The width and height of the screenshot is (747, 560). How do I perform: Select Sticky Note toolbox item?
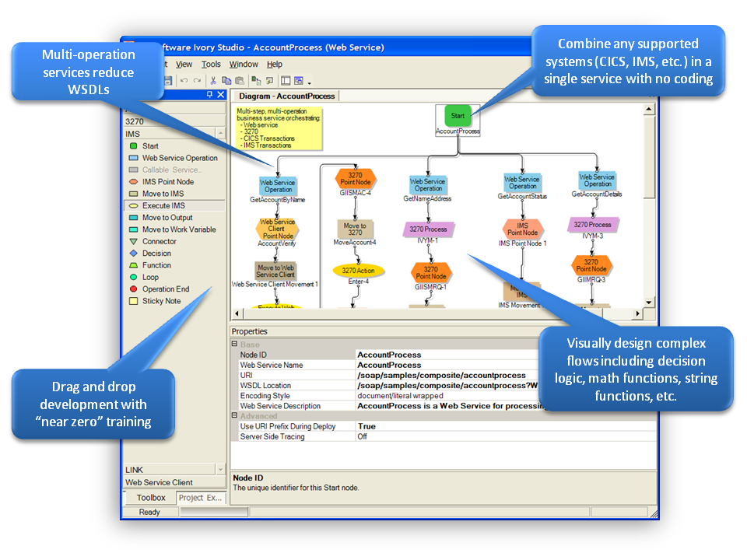click(155, 301)
